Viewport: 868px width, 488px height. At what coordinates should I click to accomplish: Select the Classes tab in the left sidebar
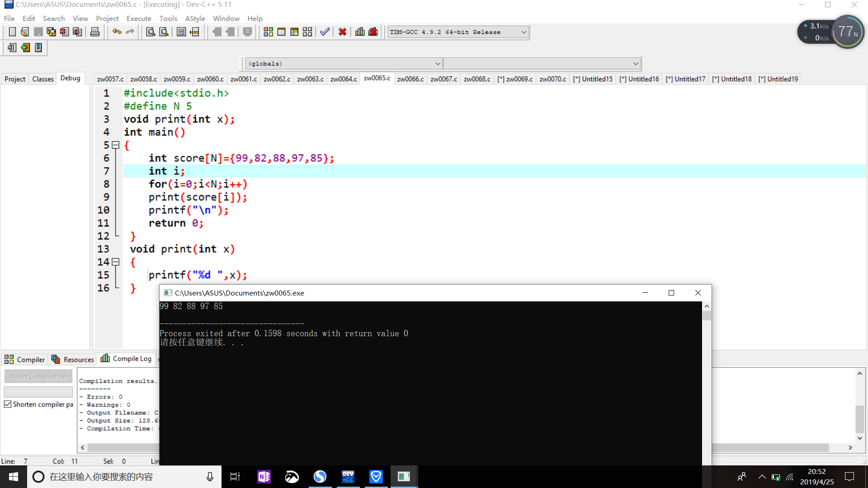43,79
